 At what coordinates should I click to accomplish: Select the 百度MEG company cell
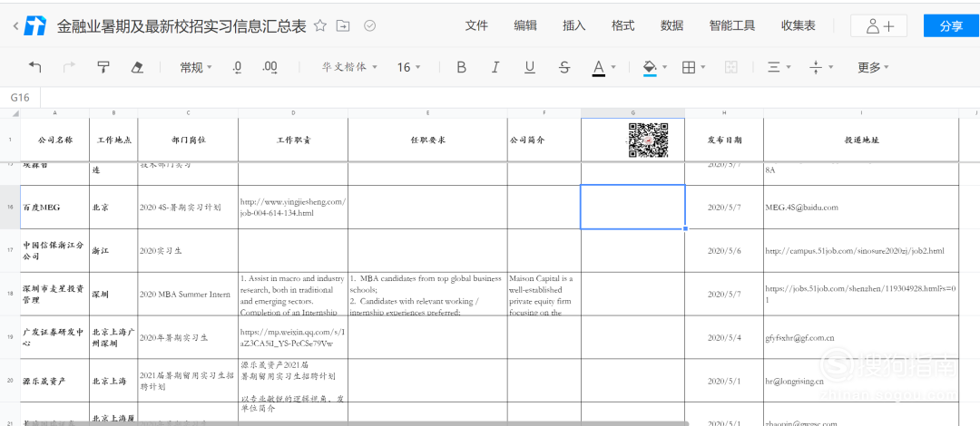pyautogui.click(x=55, y=207)
